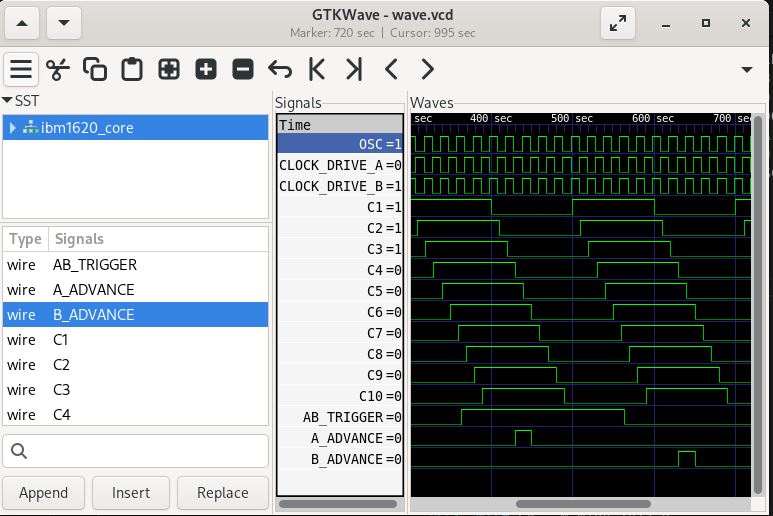
Task: Select B_ADVANCE wire in signal list
Action: coord(136,314)
